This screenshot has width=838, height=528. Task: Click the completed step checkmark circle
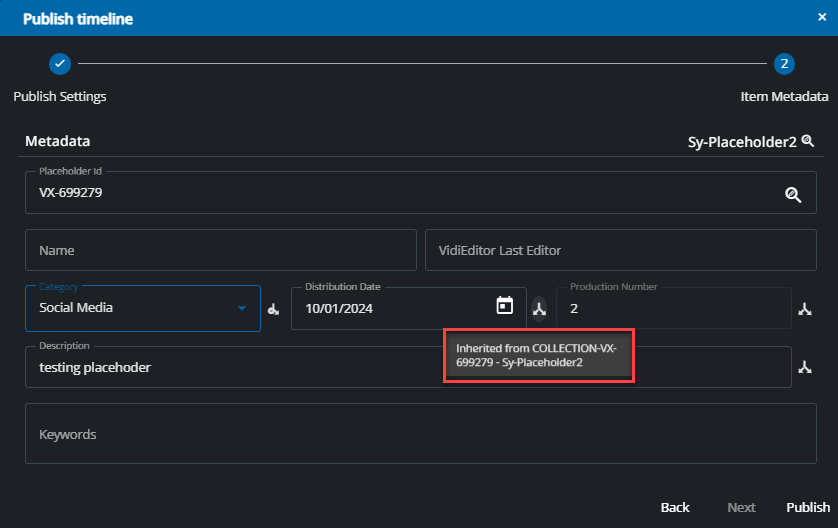click(60, 63)
